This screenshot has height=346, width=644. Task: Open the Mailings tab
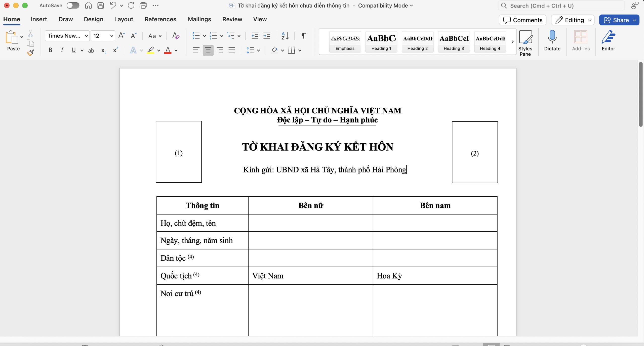199,19
